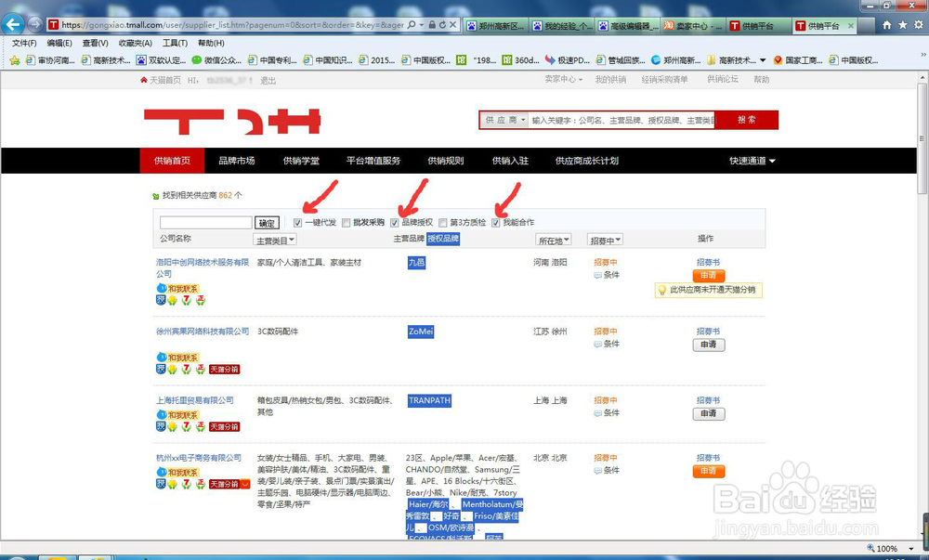The height and width of the screenshot is (560, 929).
Task: Click the 申请 button for 徐州宾果网络科技有限公司
Action: [709, 345]
